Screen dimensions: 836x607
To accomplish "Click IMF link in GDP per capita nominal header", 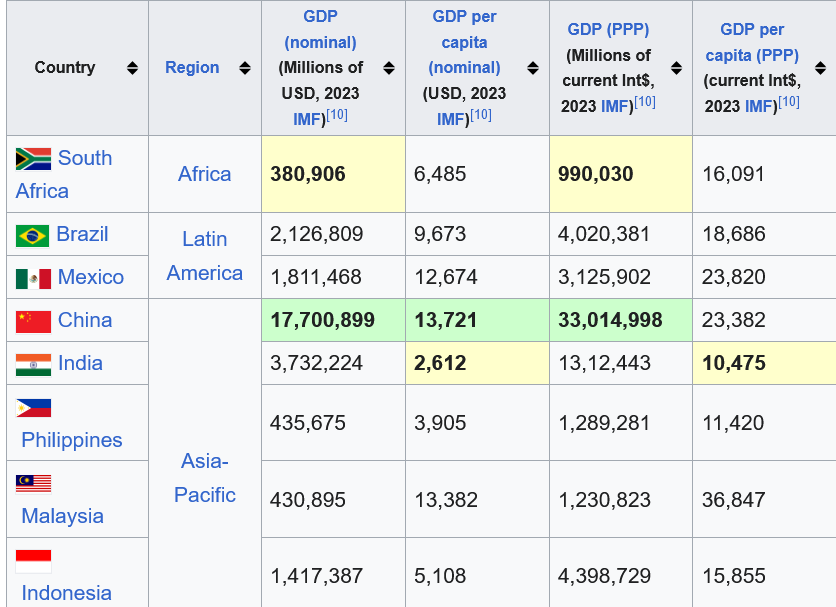I will [x=451, y=119].
